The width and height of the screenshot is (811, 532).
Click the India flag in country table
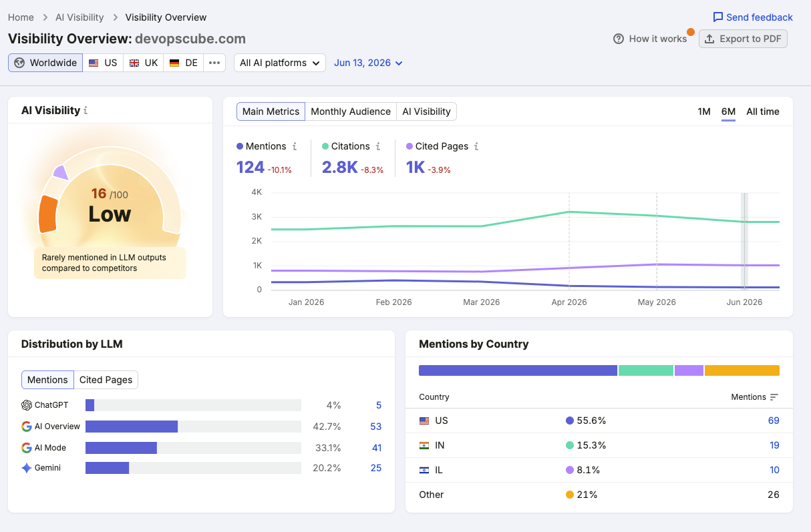(424, 445)
